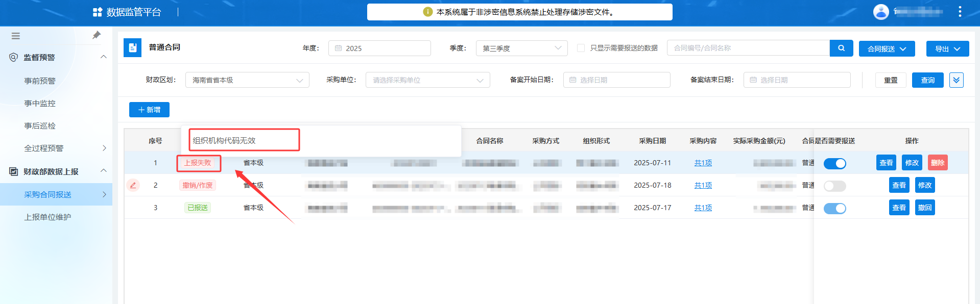
Task: Check 只显示需要报送的数据 checkbox
Action: [581, 48]
